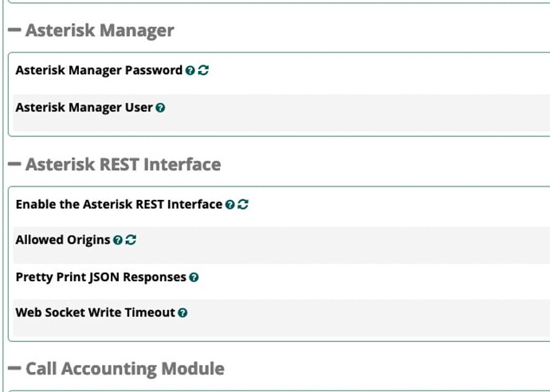Revert Allowed Origins to default value
The image size is (550, 392).
131,240
